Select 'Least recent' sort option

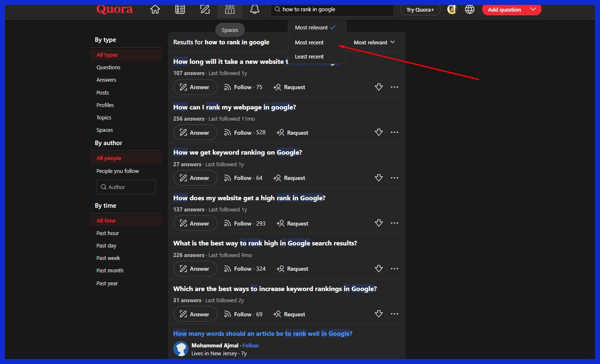click(x=309, y=57)
